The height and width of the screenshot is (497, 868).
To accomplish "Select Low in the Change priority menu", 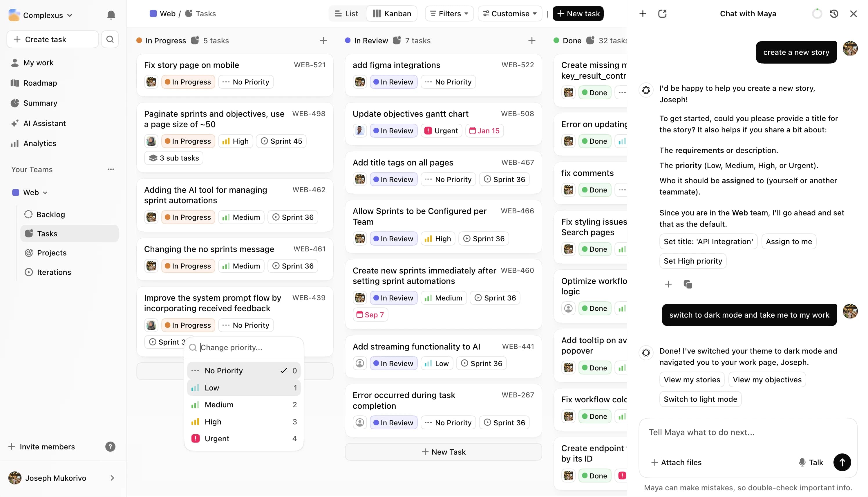I will [x=212, y=388].
